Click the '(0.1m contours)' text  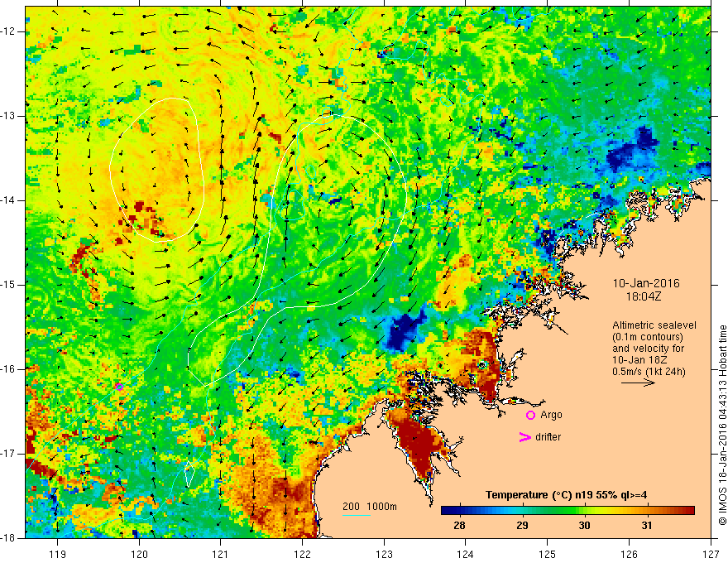pos(648,337)
